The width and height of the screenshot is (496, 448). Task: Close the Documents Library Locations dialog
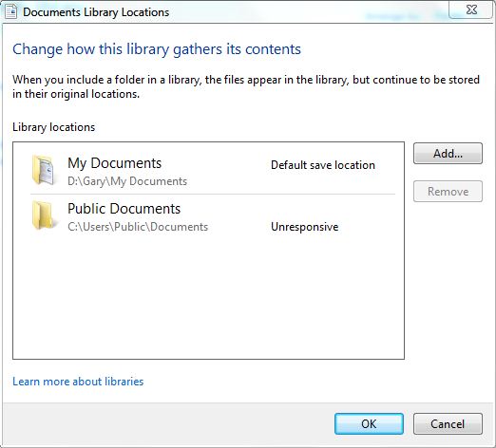[471, 9]
